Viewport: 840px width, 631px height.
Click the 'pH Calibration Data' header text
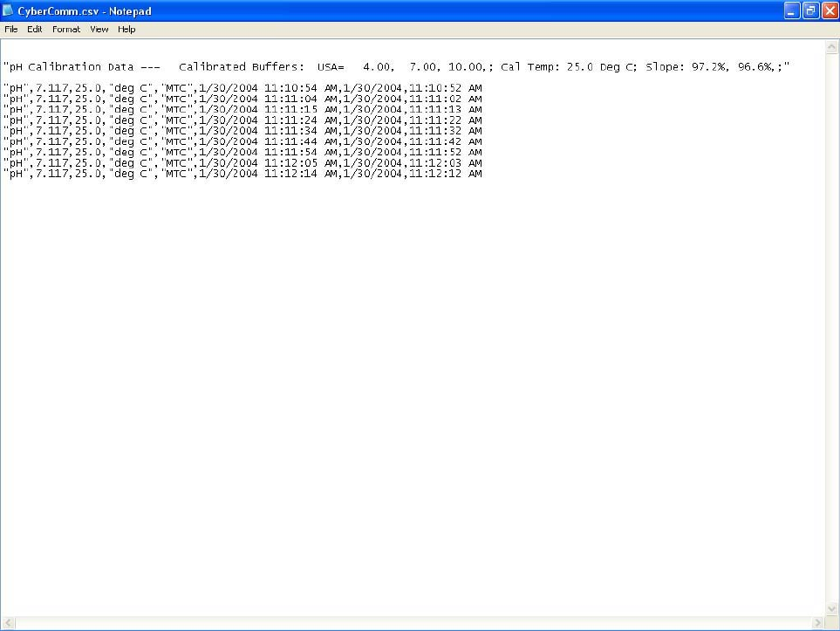[72, 67]
